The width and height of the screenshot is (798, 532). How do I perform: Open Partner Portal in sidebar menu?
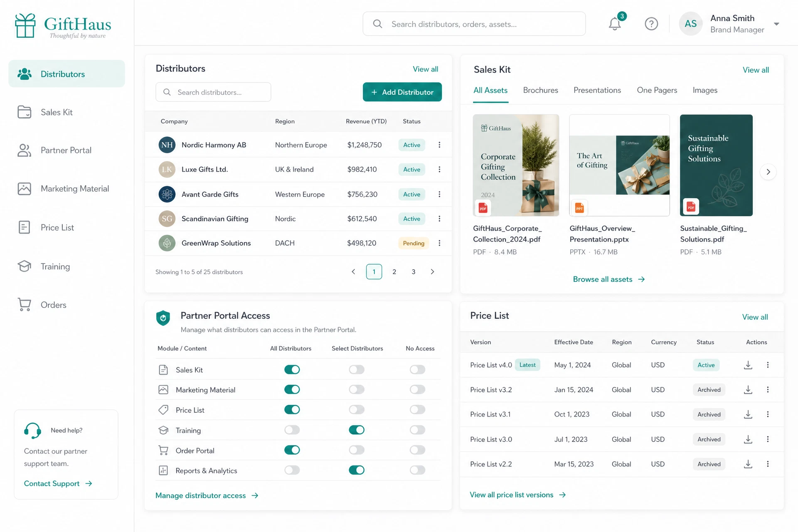tap(66, 150)
